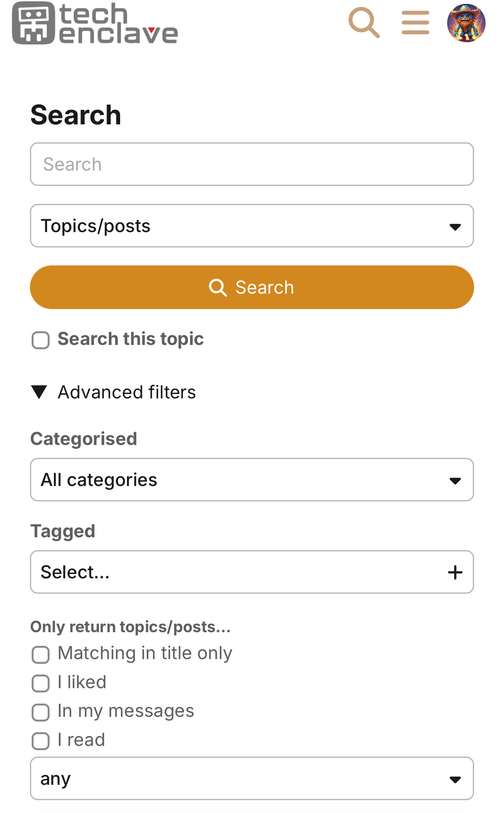Click the Advanced filters label

(127, 392)
